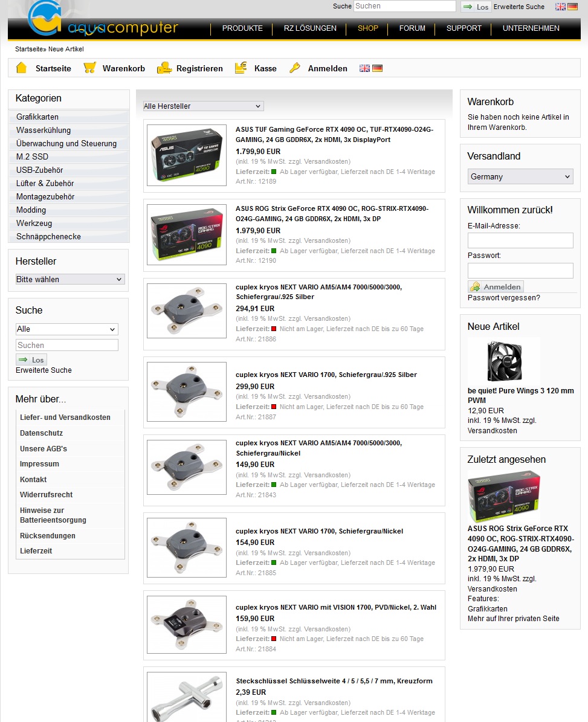Focus the E-Mail-Adresse input field
This screenshot has width=588, height=722.
[x=520, y=240]
